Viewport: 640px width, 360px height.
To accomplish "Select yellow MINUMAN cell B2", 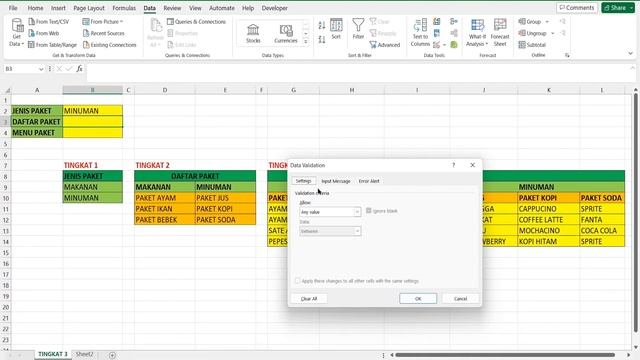I will [x=93, y=111].
